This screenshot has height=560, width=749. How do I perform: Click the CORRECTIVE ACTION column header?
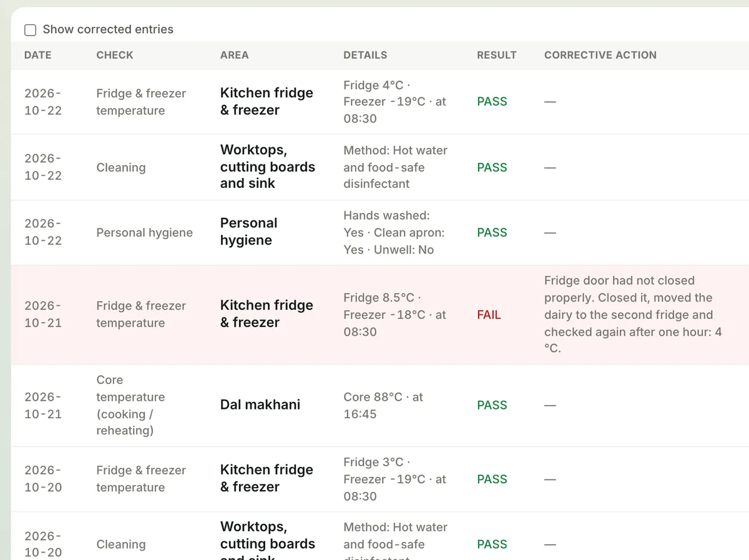point(600,55)
